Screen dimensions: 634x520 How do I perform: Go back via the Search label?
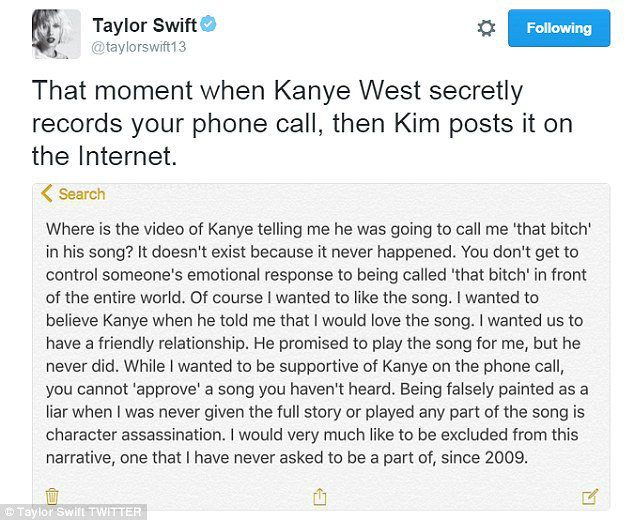pos(81,194)
